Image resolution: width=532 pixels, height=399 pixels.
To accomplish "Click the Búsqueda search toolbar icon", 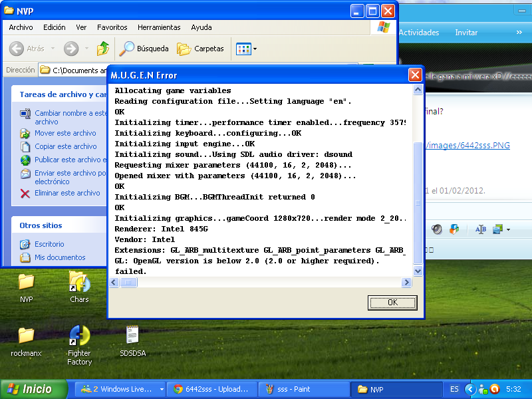I will pyautogui.click(x=144, y=49).
